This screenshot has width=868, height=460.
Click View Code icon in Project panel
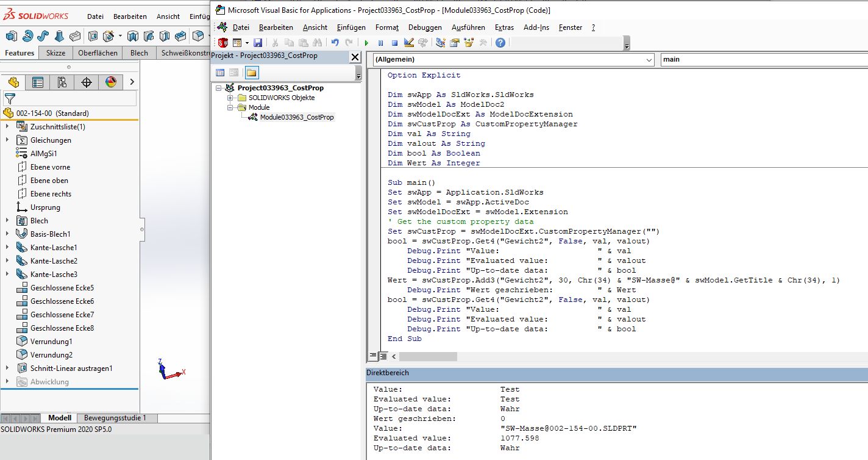point(221,73)
